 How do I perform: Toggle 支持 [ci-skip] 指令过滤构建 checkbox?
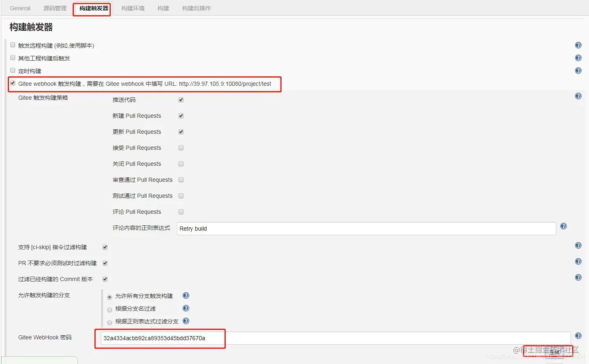[105, 247]
